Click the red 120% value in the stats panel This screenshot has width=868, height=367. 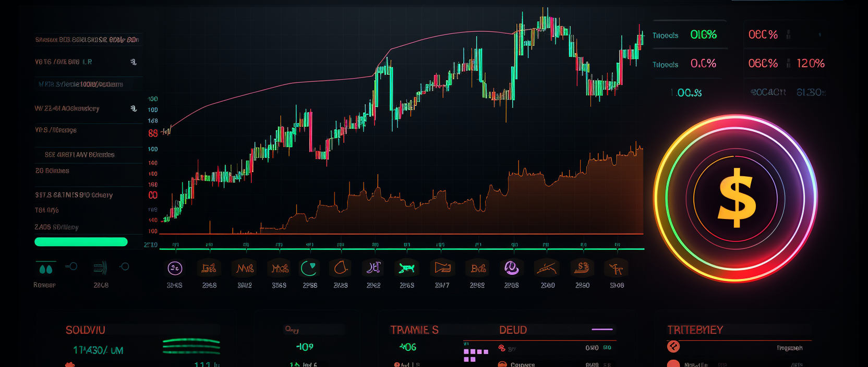[x=811, y=64]
